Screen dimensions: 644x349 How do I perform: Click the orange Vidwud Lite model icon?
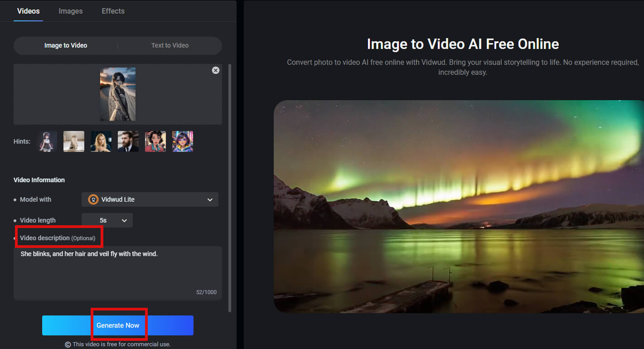pos(93,199)
